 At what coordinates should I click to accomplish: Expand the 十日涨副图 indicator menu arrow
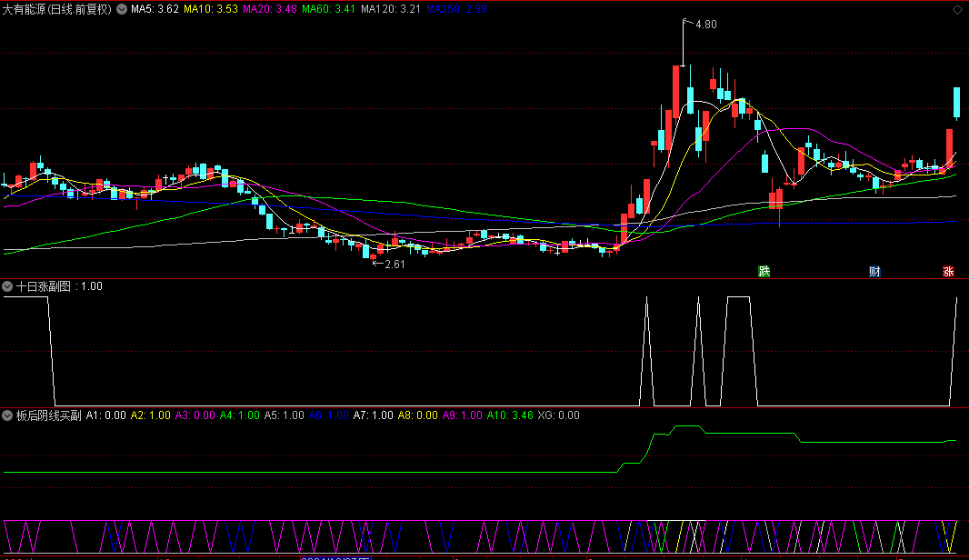7,286
